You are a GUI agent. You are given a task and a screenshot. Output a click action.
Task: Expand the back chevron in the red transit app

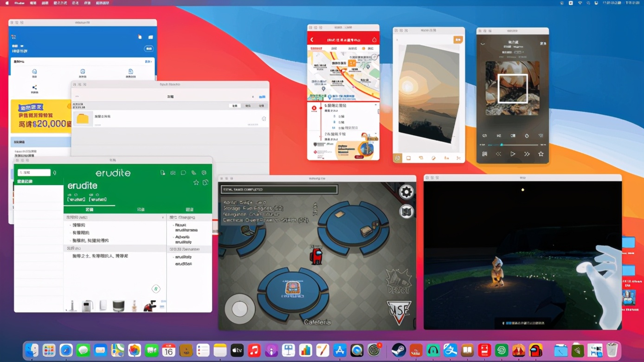(312, 39)
